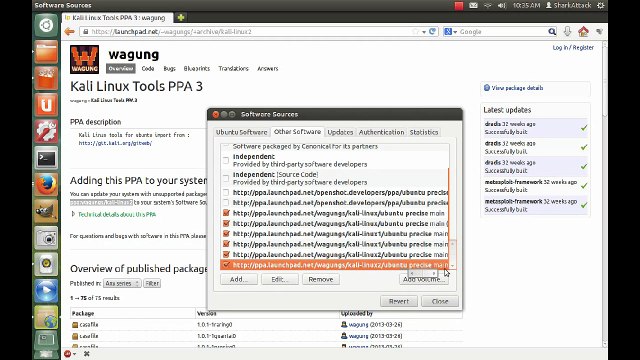The image size is (640, 360).
Task: Open the network indicator in top panel
Action: (x=487, y=5)
